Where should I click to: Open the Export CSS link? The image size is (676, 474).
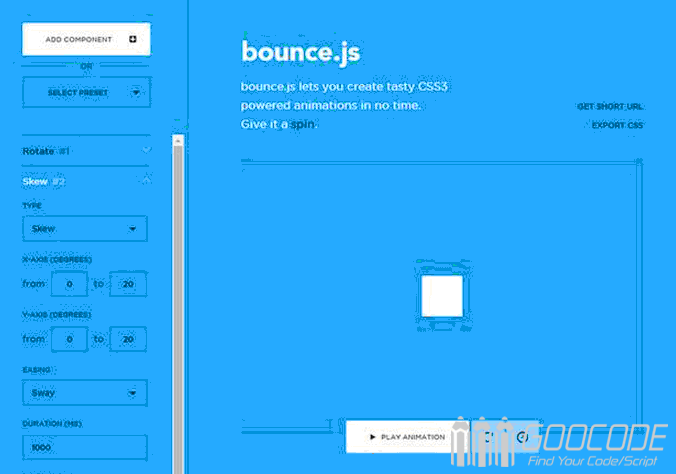pyautogui.click(x=617, y=126)
